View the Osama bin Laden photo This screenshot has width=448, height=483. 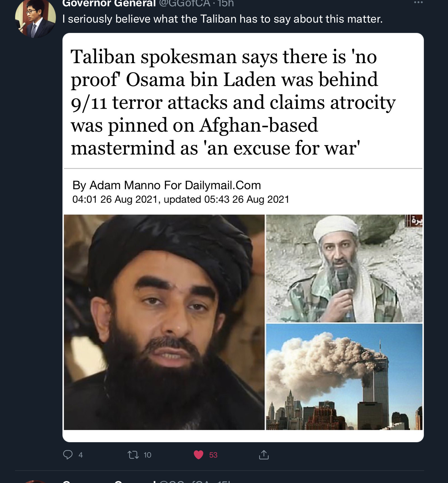point(344,268)
